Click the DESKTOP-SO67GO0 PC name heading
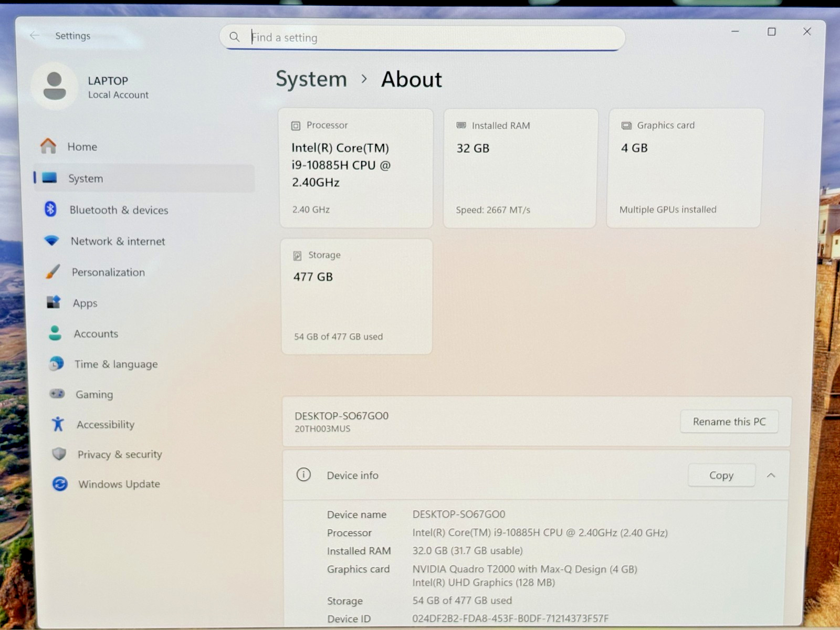 [x=341, y=416]
